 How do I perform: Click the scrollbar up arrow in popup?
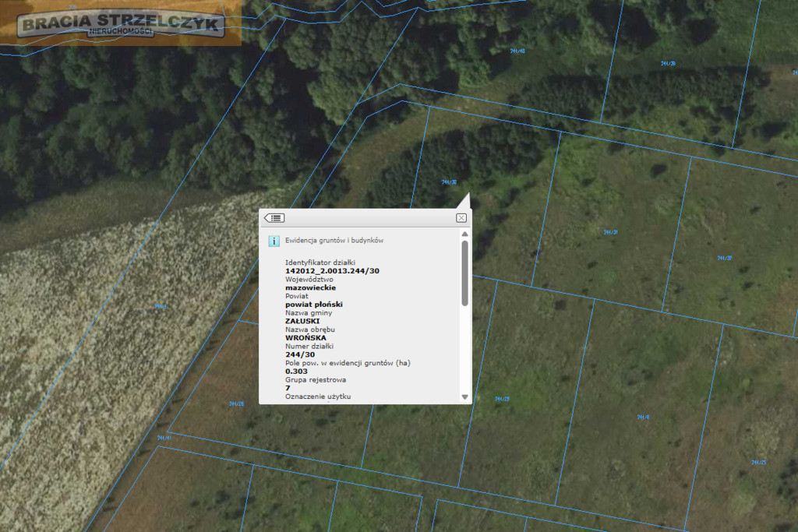point(464,234)
